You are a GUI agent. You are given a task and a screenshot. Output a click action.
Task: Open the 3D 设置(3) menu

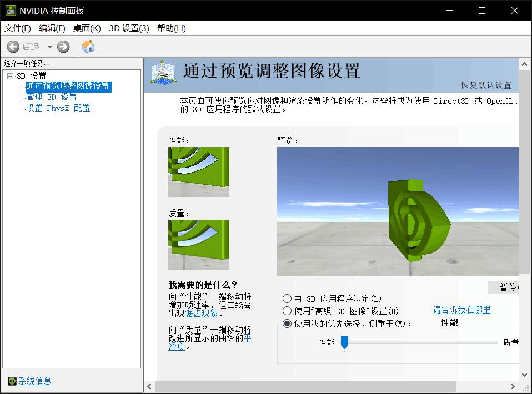pyautogui.click(x=129, y=28)
